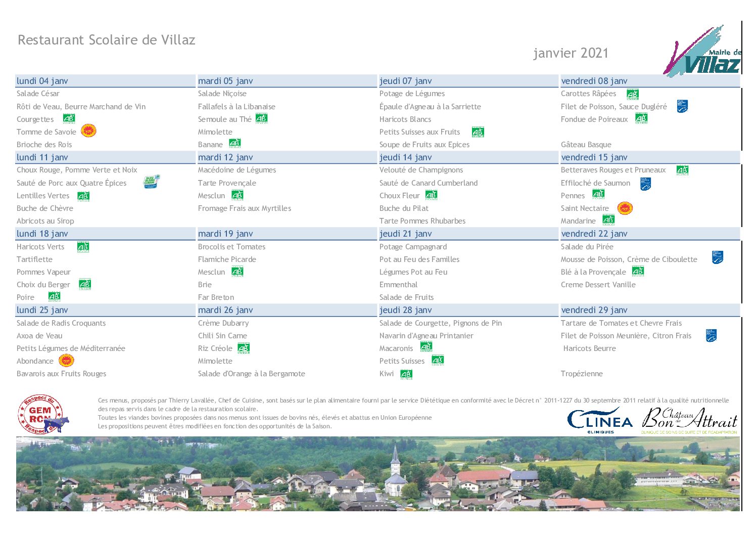Click the AB label beside Mesclun on mardi 19 janv
Viewport: 756px width, 535px height.
(237, 272)
